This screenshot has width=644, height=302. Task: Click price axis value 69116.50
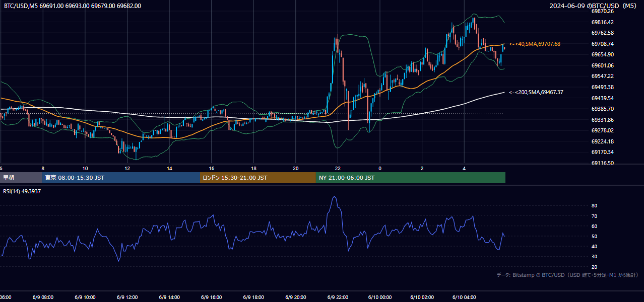tap(602, 163)
